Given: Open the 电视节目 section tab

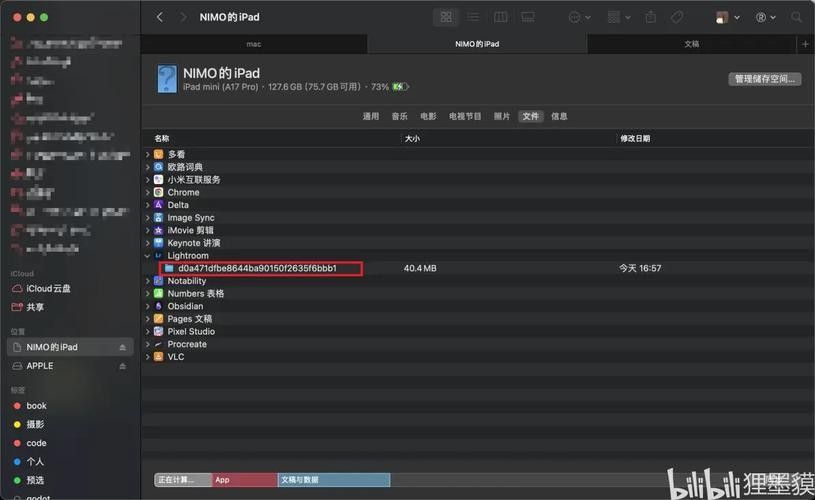Looking at the screenshot, I should [465, 116].
